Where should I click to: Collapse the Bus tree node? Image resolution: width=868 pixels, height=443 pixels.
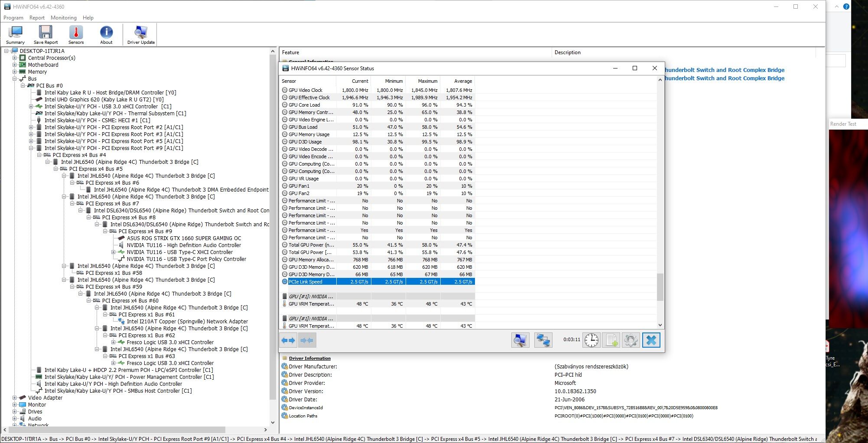point(14,78)
